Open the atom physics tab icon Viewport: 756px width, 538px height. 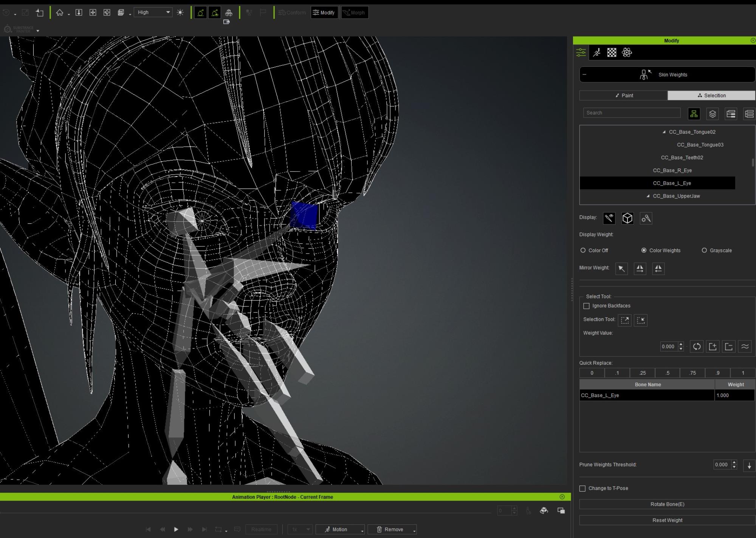pyautogui.click(x=627, y=53)
